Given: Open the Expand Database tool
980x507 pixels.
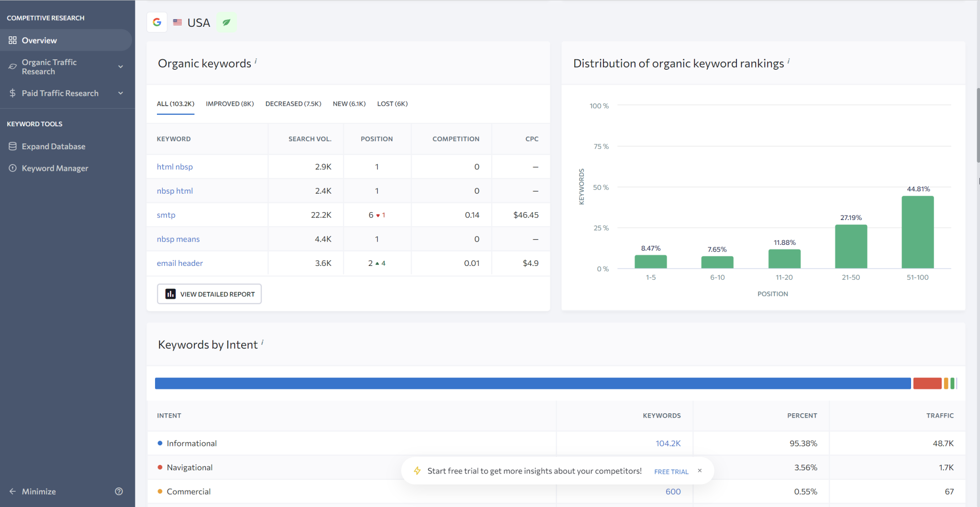Looking at the screenshot, I should [54, 146].
